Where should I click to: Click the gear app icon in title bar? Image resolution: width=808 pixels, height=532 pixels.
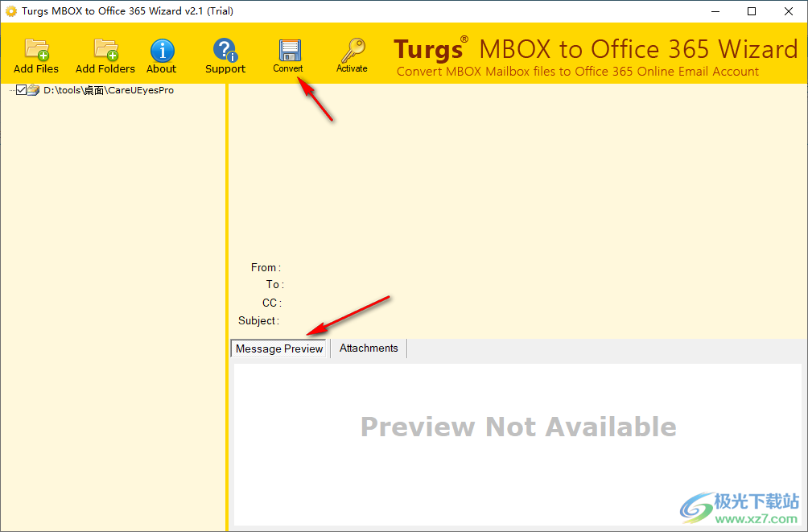[10, 11]
